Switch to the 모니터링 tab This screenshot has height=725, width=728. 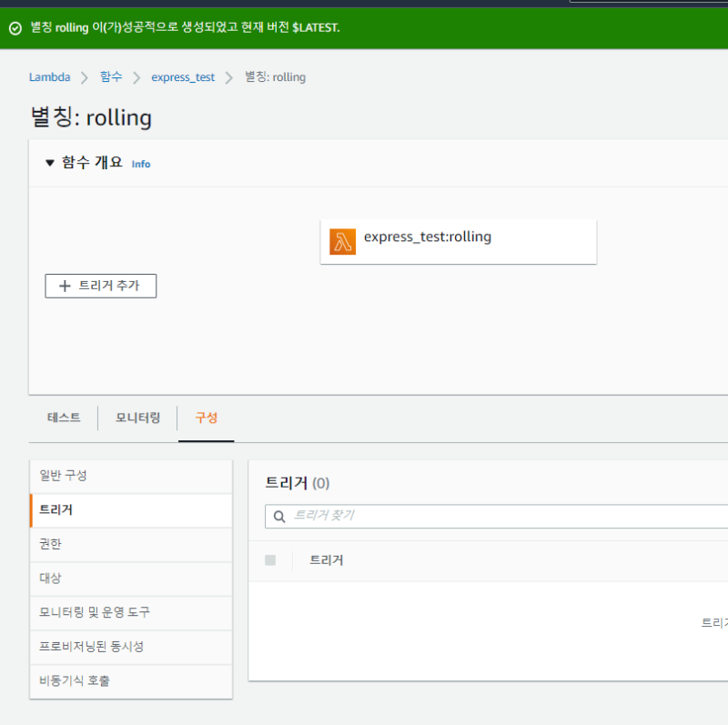tap(137, 418)
